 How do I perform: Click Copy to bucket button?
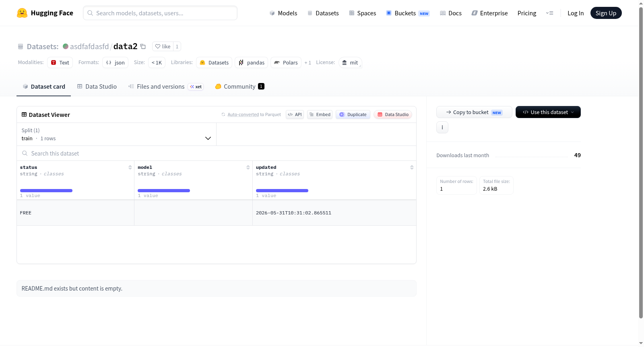tap(474, 112)
